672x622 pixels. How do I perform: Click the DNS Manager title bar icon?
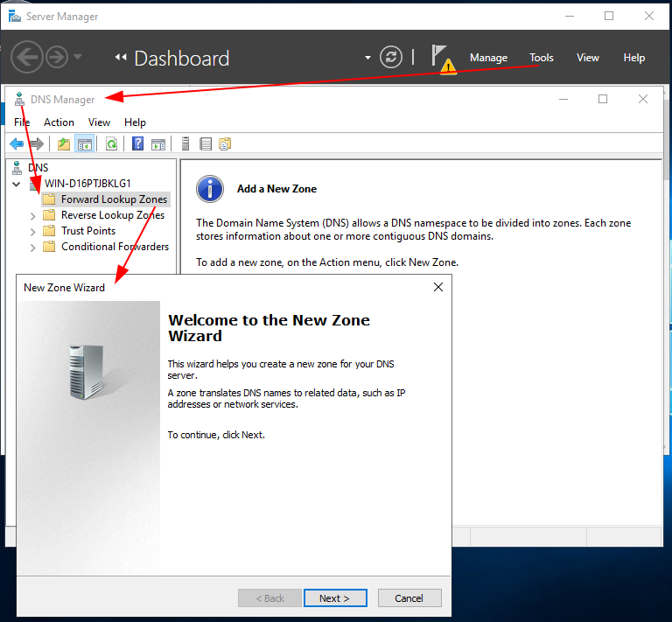pos(19,99)
